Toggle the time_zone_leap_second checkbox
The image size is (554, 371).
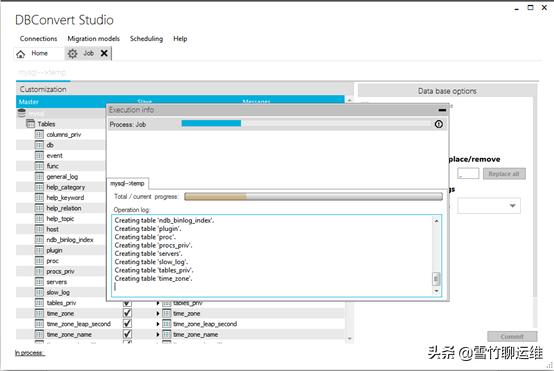coord(127,324)
